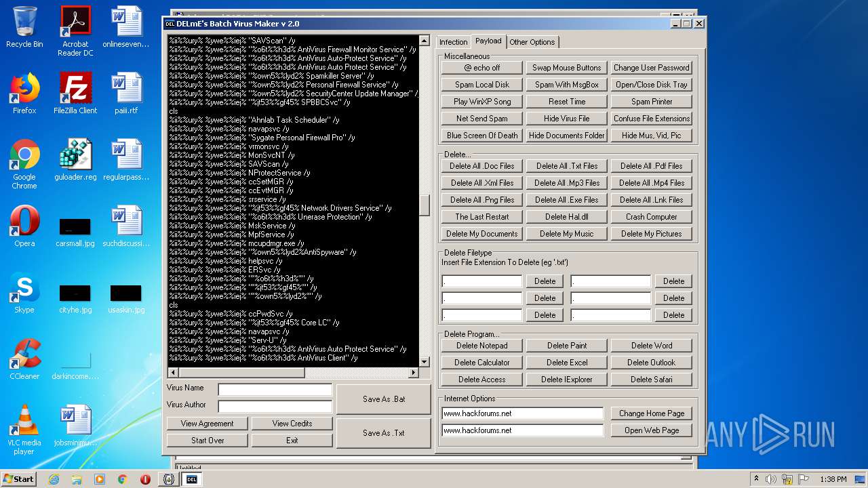Switch to the Payload tab
The image size is (868, 488).
coord(488,41)
